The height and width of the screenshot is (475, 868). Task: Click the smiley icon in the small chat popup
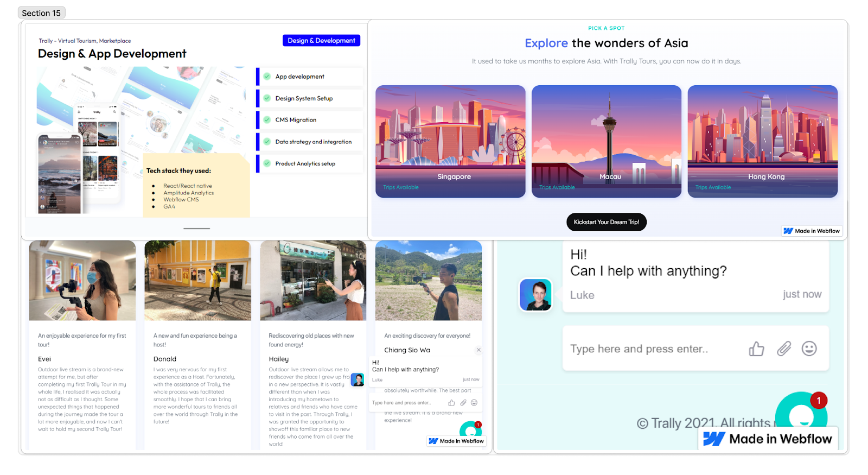[x=474, y=403]
